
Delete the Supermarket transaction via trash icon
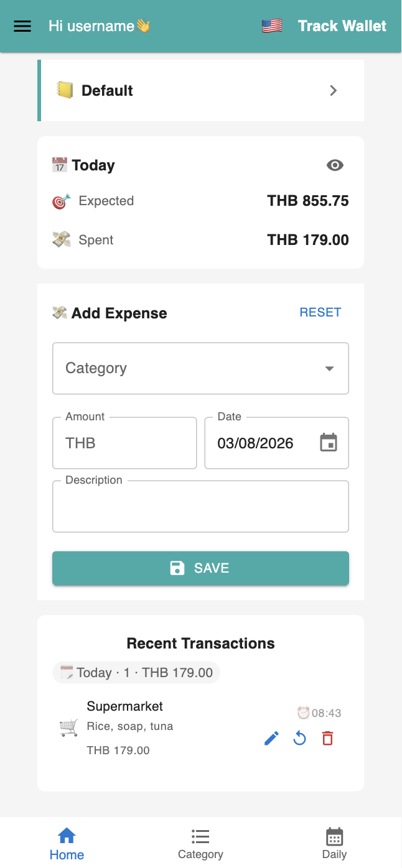pos(327,739)
